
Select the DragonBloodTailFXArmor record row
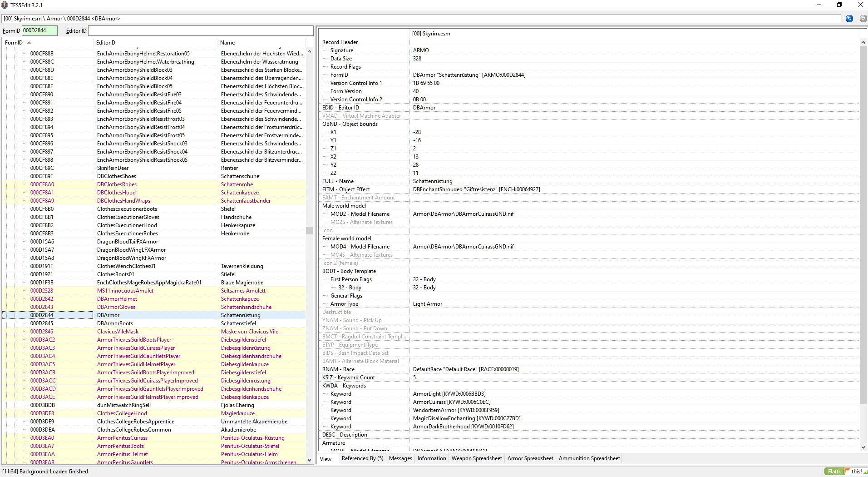pyautogui.click(x=154, y=242)
